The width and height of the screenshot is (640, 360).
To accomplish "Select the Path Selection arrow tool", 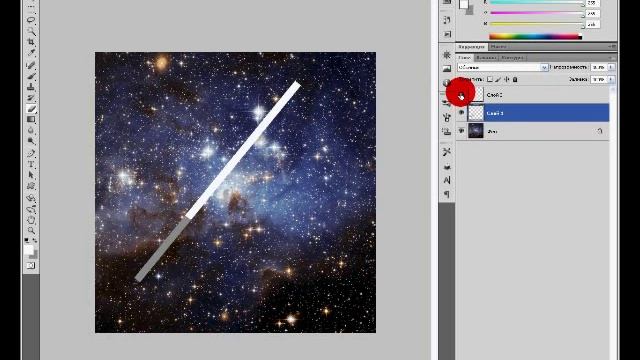I will tap(31, 175).
